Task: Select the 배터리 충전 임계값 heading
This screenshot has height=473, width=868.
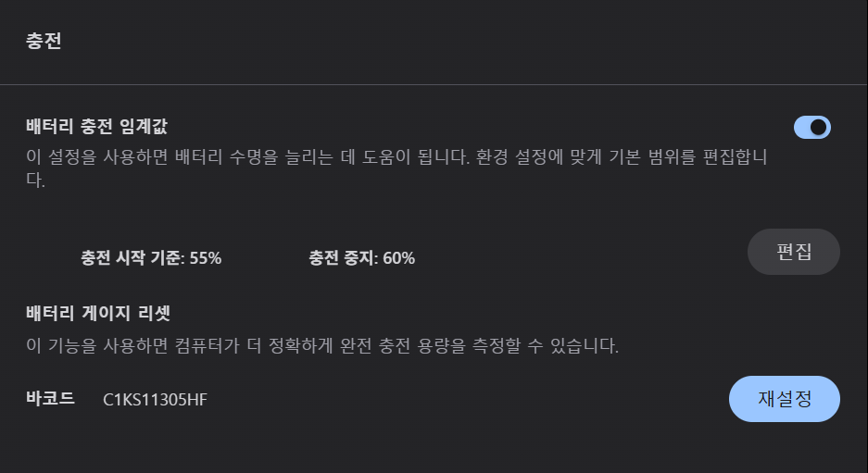Action: point(96,125)
